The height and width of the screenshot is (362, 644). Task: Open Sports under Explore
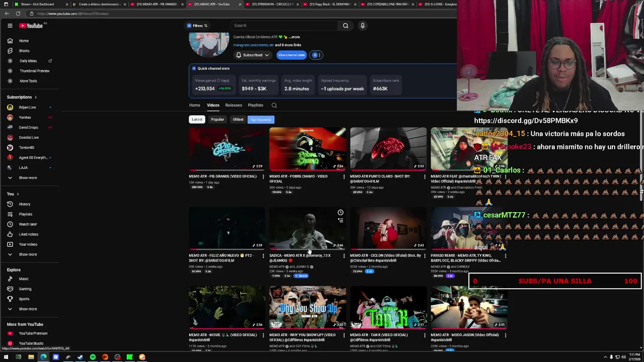tap(29, 299)
